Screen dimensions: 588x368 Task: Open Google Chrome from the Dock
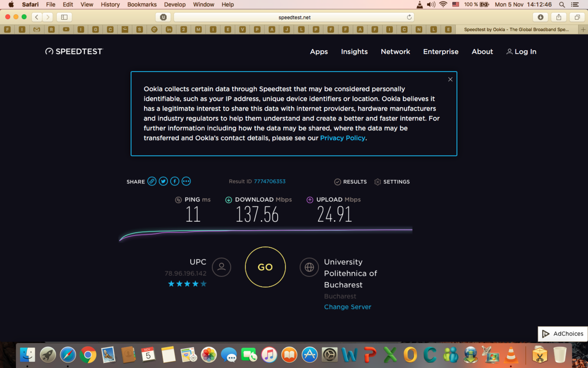[88, 354]
